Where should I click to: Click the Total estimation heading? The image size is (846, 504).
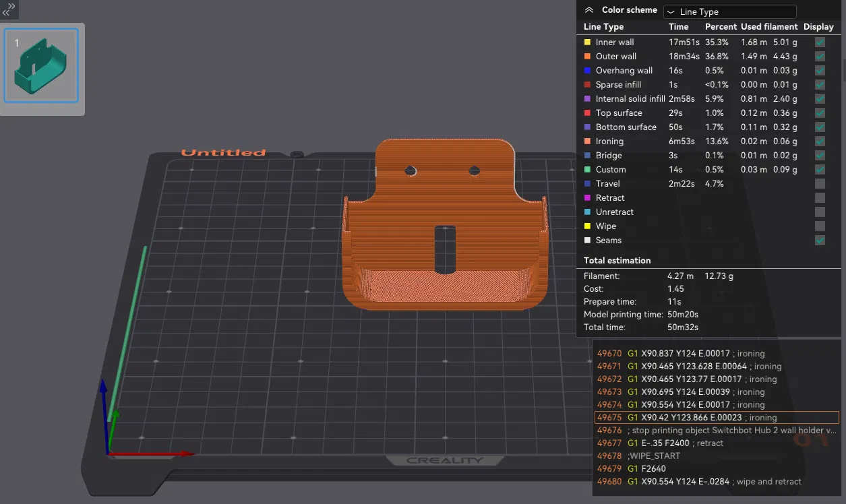click(x=617, y=260)
